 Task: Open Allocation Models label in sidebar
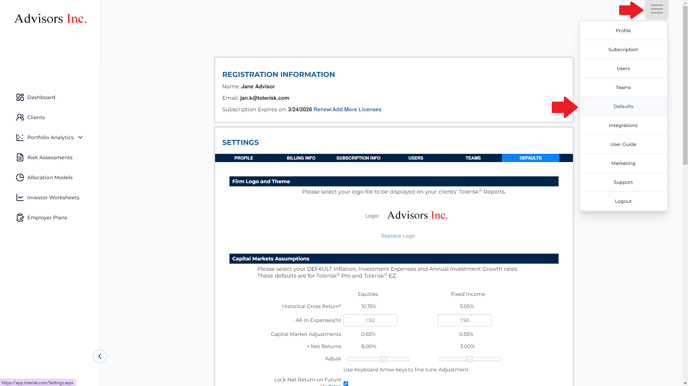coord(50,177)
